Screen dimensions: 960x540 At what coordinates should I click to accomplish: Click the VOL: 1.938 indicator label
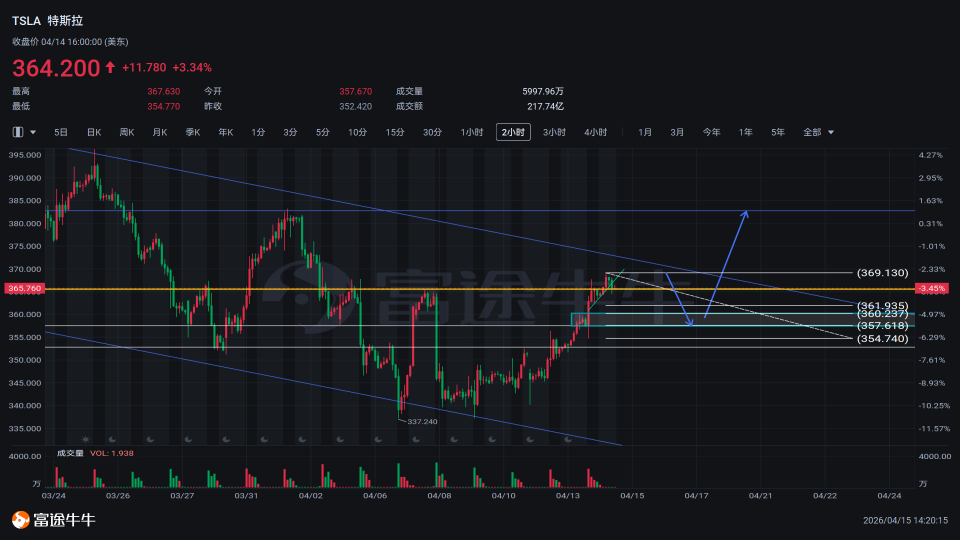(x=112, y=453)
